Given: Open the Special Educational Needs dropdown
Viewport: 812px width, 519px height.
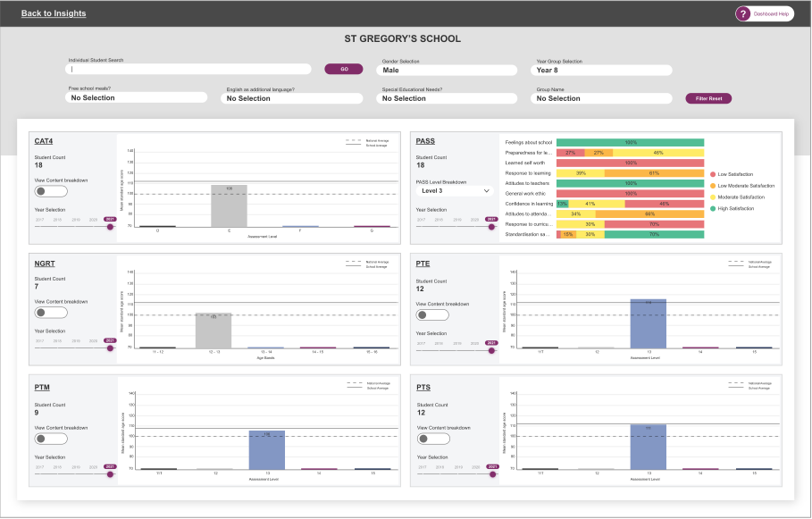Looking at the screenshot, I should point(449,98).
